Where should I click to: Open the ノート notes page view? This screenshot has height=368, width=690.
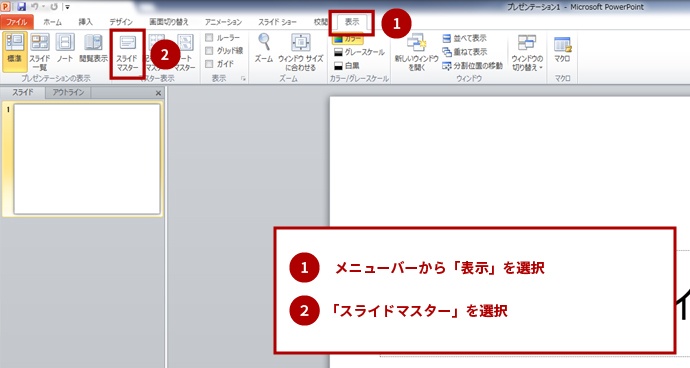[x=65, y=49]
